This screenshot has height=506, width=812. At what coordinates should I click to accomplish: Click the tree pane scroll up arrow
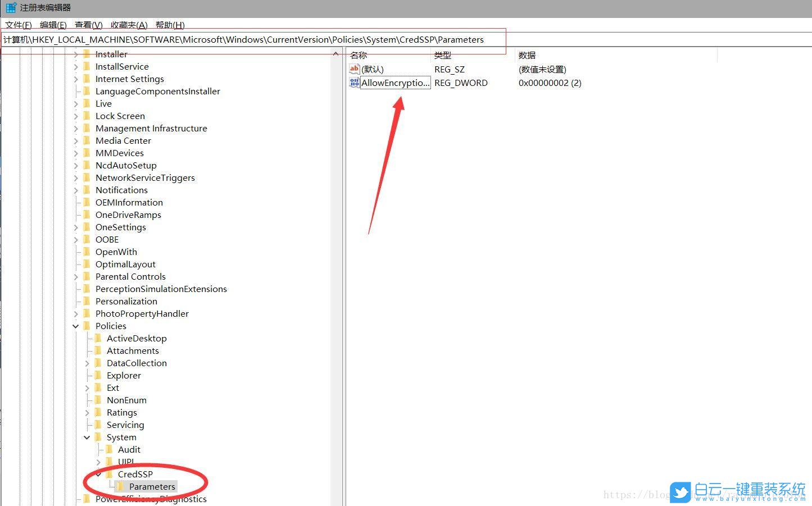335,54
